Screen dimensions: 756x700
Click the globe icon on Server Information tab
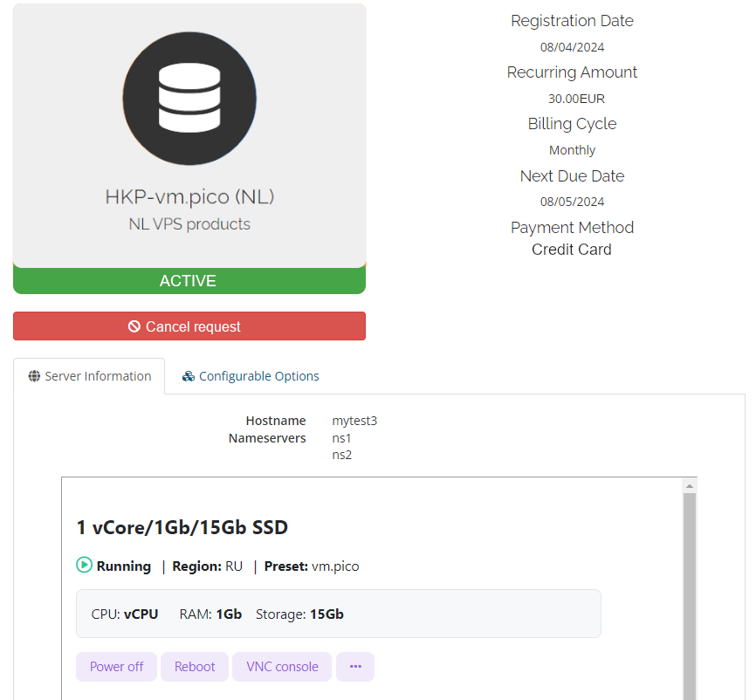coord(34,376)
